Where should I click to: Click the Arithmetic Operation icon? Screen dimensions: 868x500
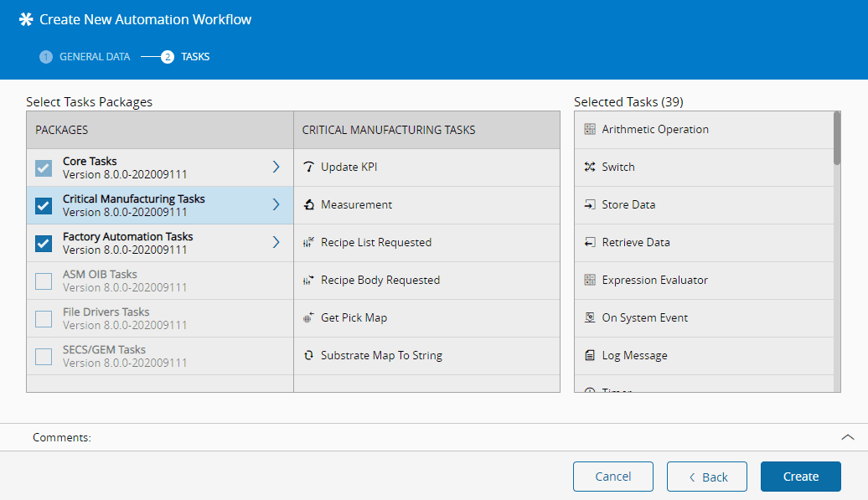(x=591, y=129)
